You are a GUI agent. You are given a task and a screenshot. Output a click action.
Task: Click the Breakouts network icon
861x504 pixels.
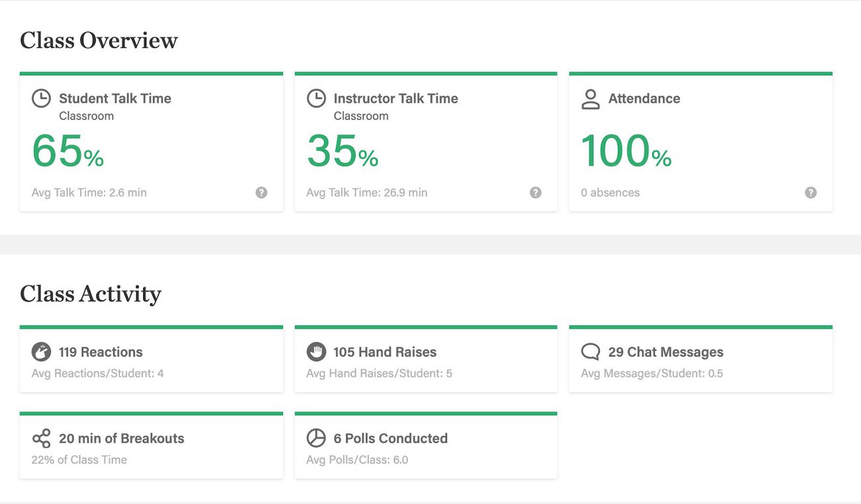(x=41, y=438)
